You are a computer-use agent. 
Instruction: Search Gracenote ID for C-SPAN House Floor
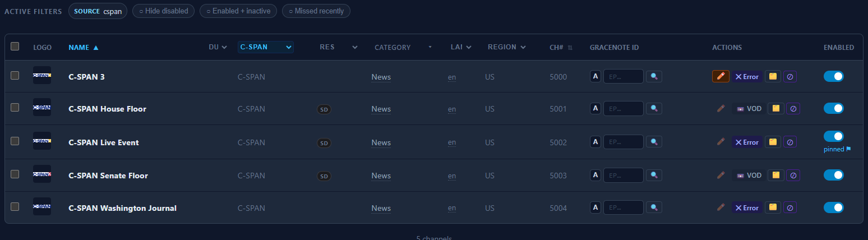pos(654,109)
